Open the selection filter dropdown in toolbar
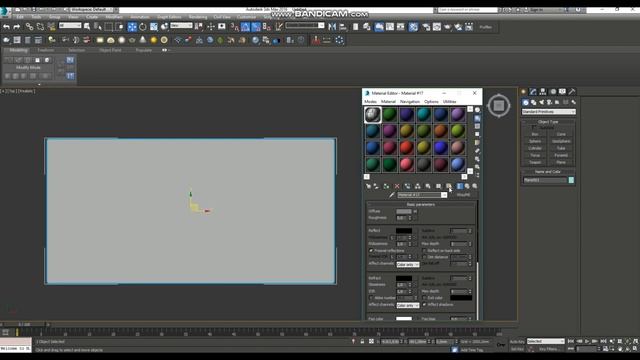Viewport: 640px width, 360px height. (70, 26)
